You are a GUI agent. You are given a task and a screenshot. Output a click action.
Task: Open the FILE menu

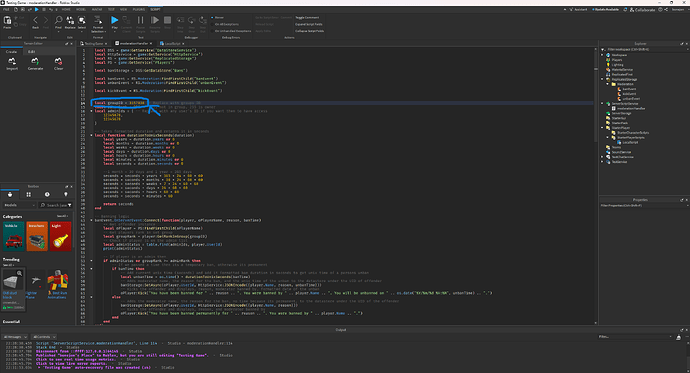6,9
